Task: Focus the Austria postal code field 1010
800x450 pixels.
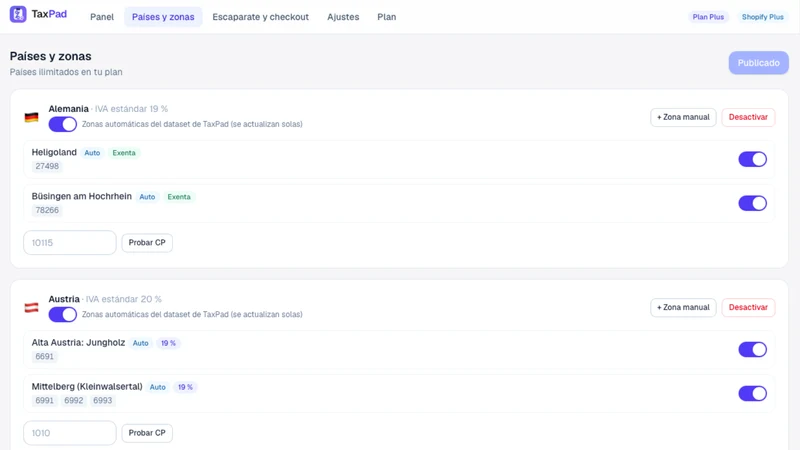Action: click(x=70, y=433)
